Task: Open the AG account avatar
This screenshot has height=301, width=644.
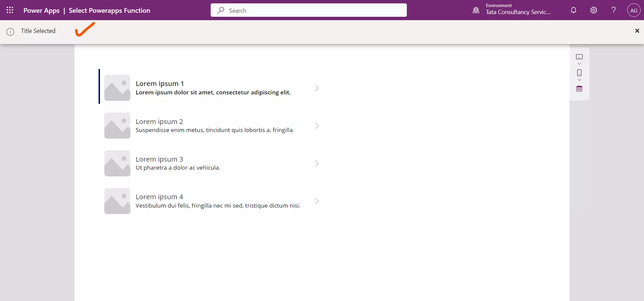Action: pos(634,10)
